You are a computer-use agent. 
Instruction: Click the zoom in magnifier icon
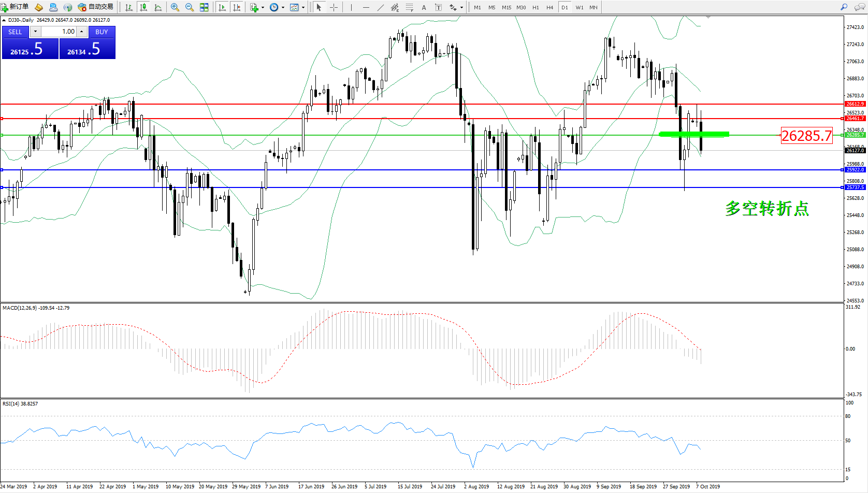click(x=175, y=7)
